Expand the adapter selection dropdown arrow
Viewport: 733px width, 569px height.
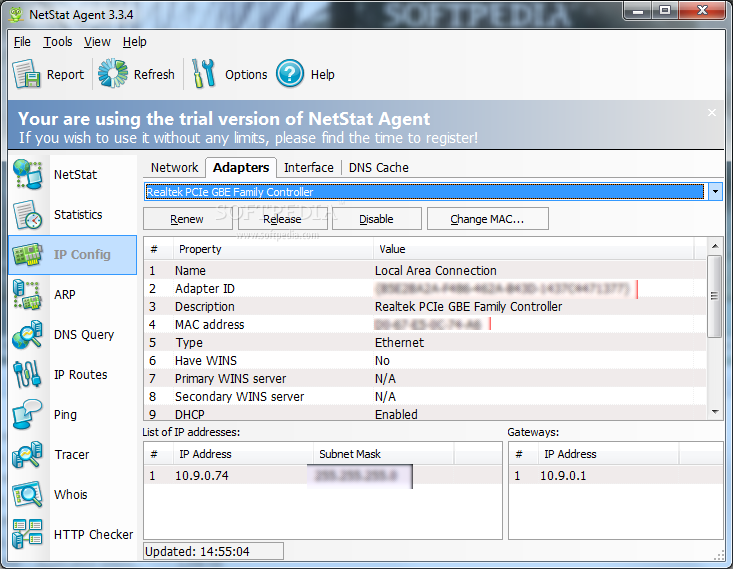pyautogui.click(x=715, y=192)
